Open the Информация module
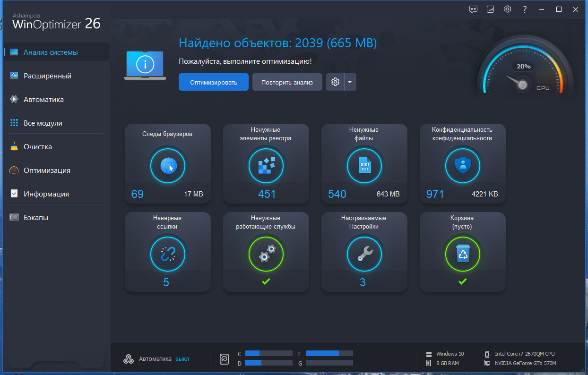 tap(46, 194)
